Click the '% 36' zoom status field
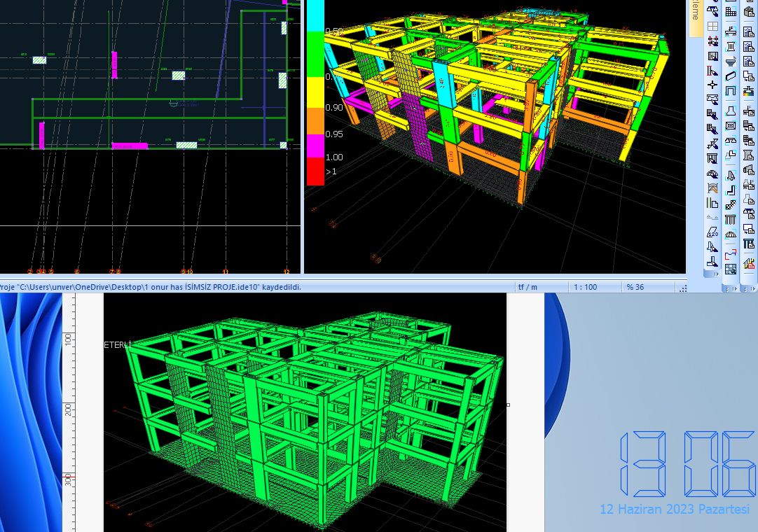This screenshot has height=532, width=758. pos(635,287)
